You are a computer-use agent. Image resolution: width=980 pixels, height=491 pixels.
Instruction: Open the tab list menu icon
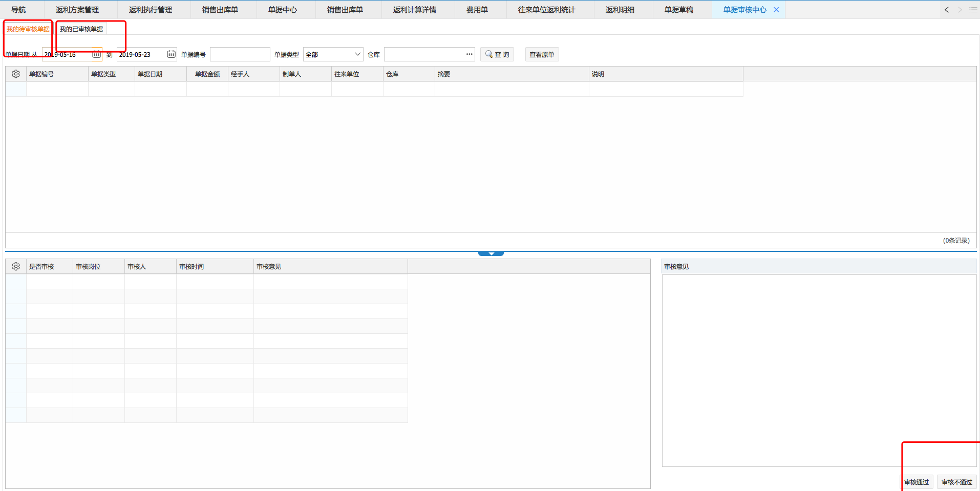[x=973, y=10]
